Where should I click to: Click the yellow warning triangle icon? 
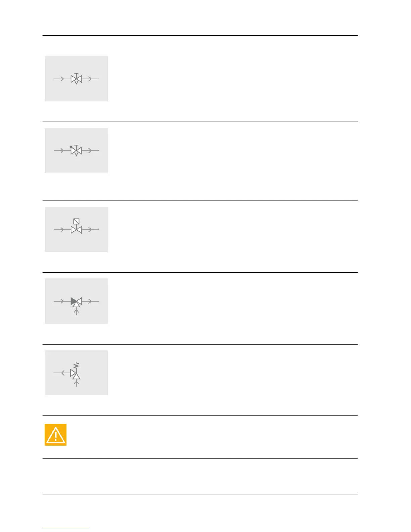coord(55,435)
